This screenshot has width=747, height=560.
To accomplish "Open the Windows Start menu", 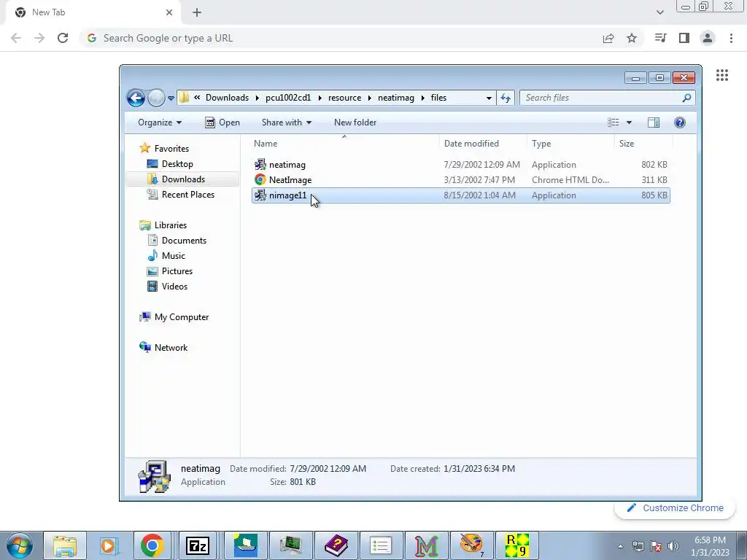I will (x=19, y=545).
